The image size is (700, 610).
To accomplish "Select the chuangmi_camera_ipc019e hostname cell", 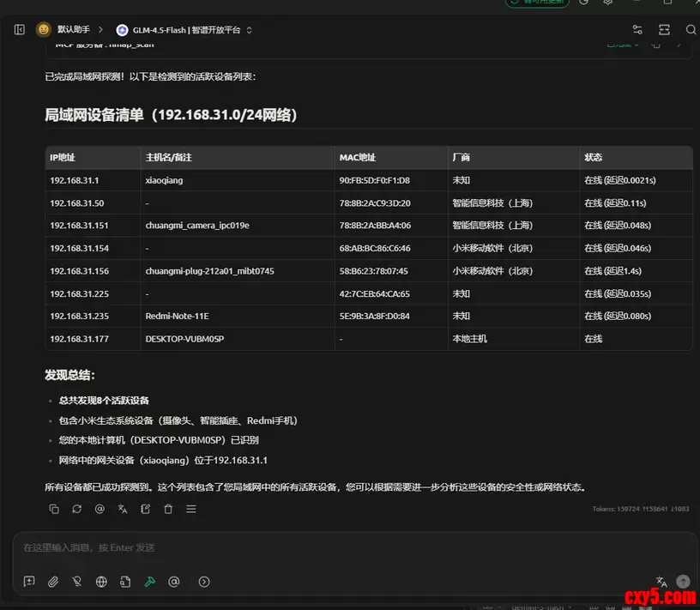I will tap(238, 226).
